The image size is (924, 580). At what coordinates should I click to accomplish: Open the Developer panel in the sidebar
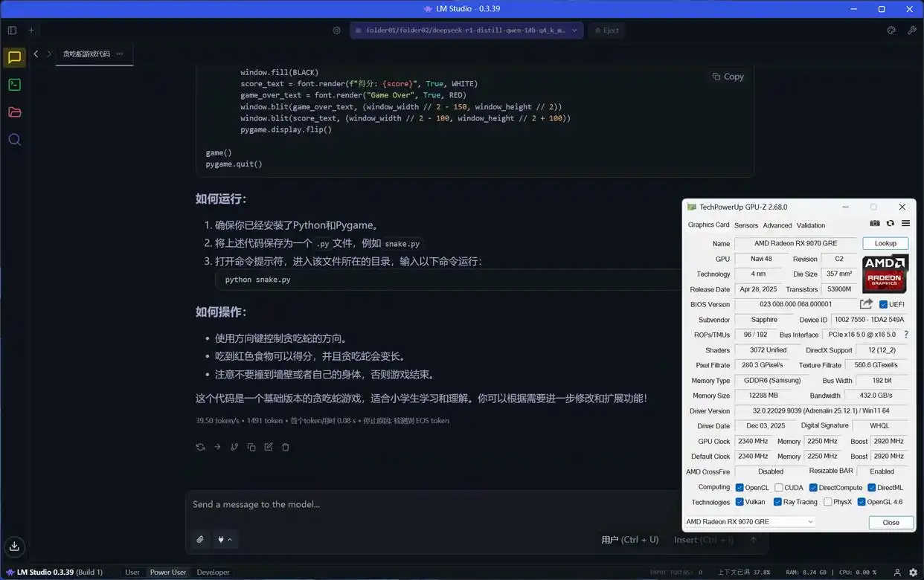point(14,84)
